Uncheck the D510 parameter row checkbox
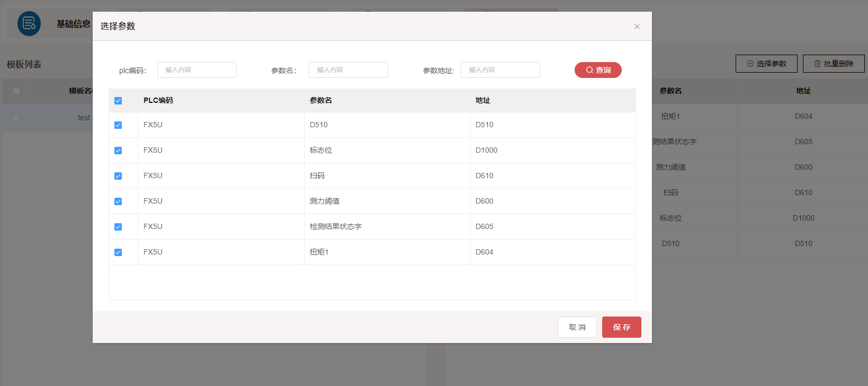Viewport: 868px width, 386px height. (x=118, y=125)
